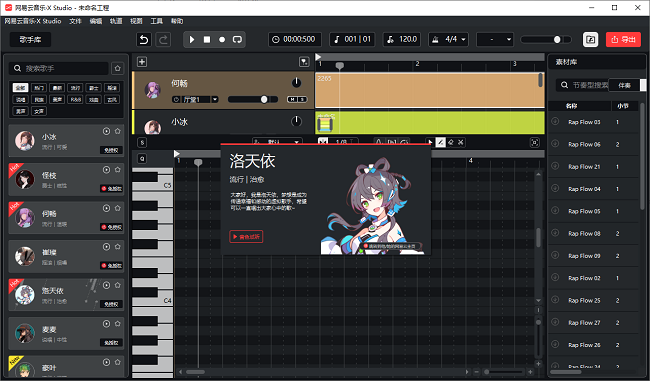Open the 视图 menu

136,21
